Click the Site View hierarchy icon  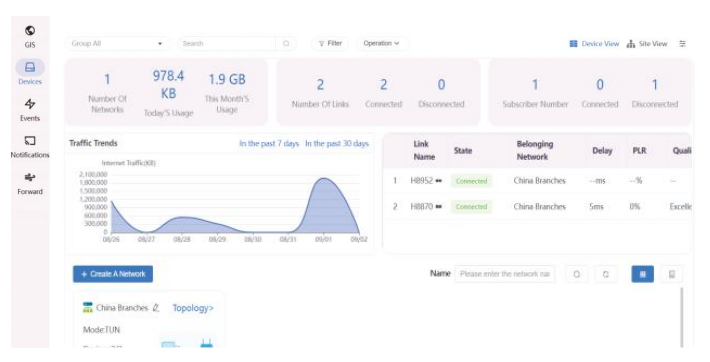coord(631,44)
